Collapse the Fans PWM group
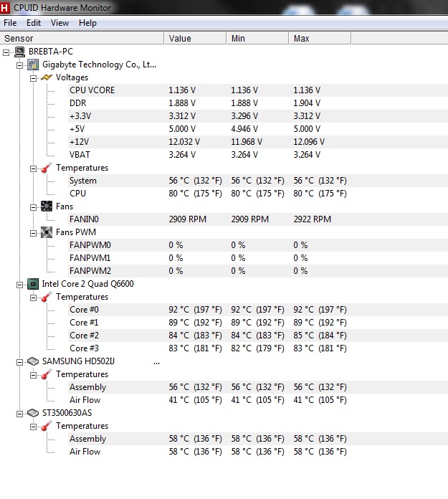448x499 pixels. 33,233
